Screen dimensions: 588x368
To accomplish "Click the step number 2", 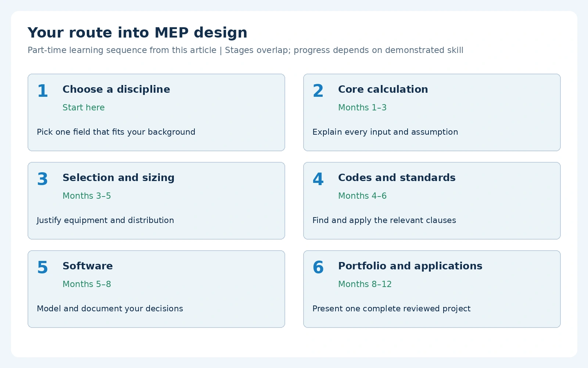I will click(318, 91).
